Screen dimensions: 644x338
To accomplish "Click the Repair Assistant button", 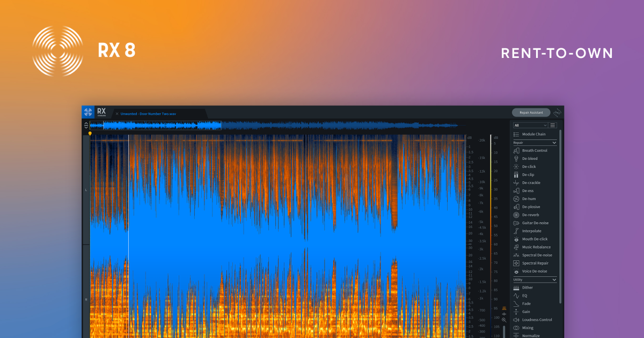I will pos(531,113).
